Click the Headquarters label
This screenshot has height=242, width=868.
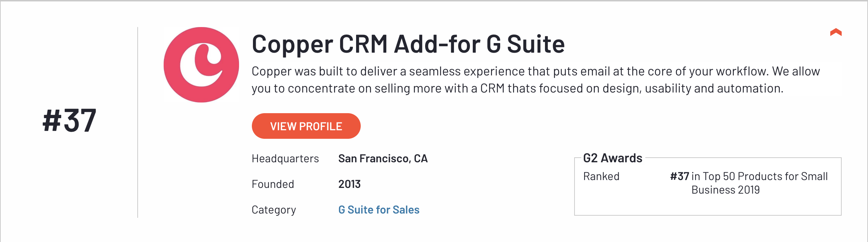(285, 158)
